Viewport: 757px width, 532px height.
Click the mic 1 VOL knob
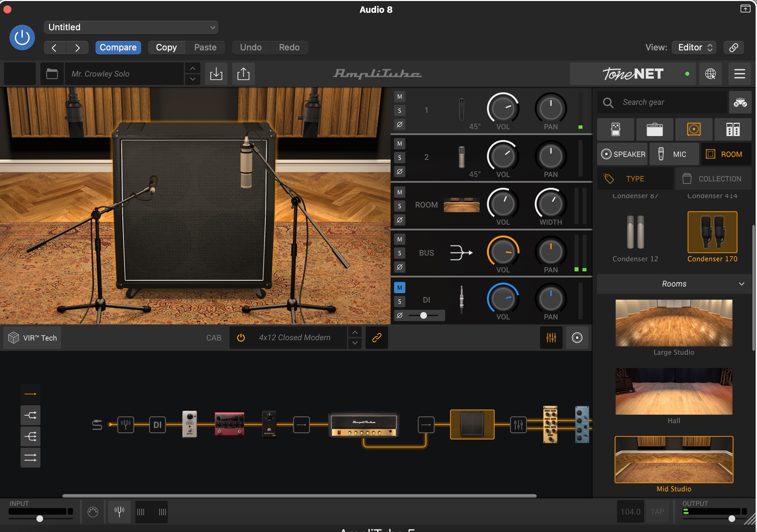click(x=503, y=108)
